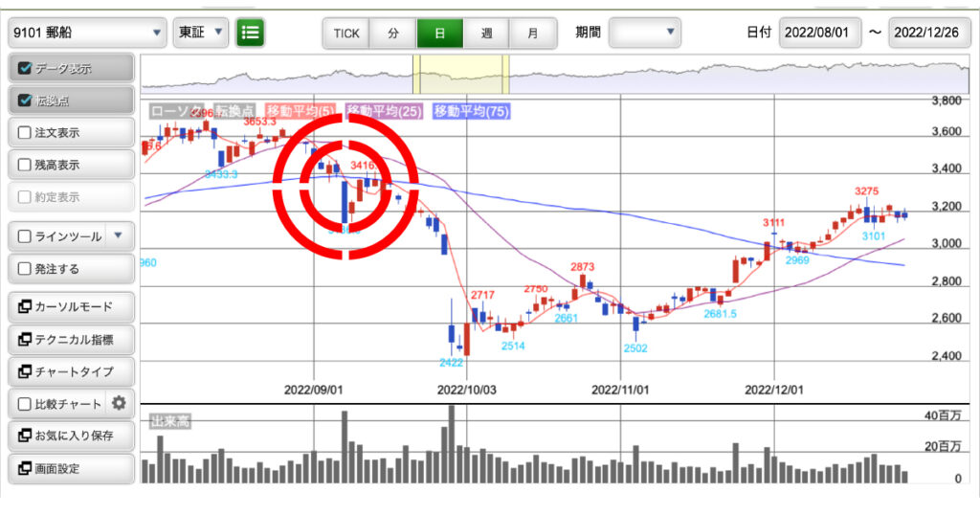
Task: Open カーソルモード settings
Action: (71, 307)
